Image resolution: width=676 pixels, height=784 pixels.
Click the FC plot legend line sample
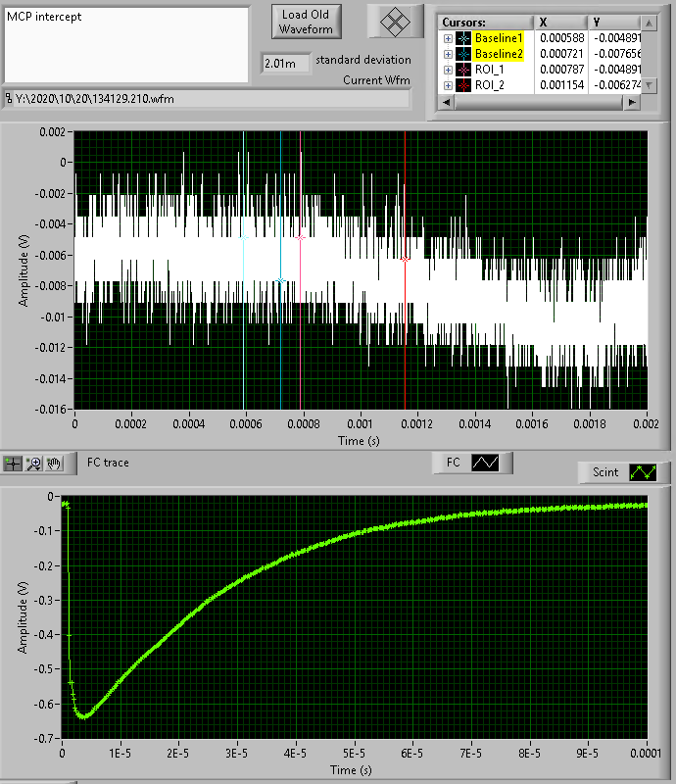(x=485, y=463)
